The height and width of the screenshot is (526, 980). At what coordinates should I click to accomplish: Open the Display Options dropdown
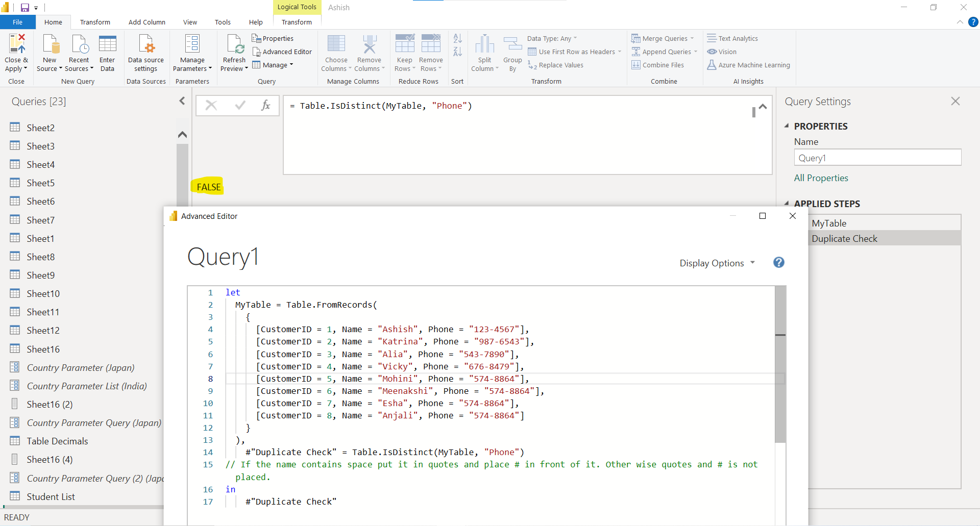pyautogui.click(x=717, y=263)
